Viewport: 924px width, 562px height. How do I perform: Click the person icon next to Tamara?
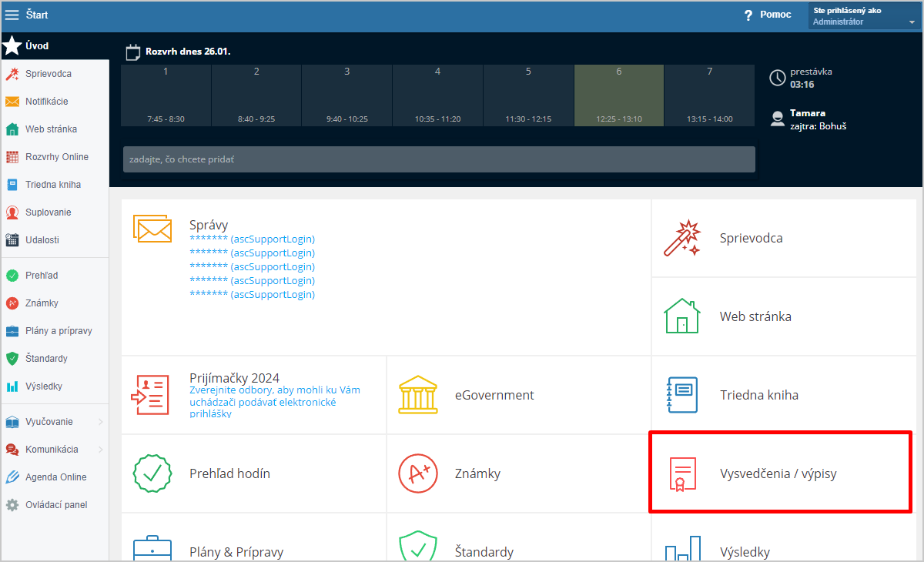click(778, 119)
